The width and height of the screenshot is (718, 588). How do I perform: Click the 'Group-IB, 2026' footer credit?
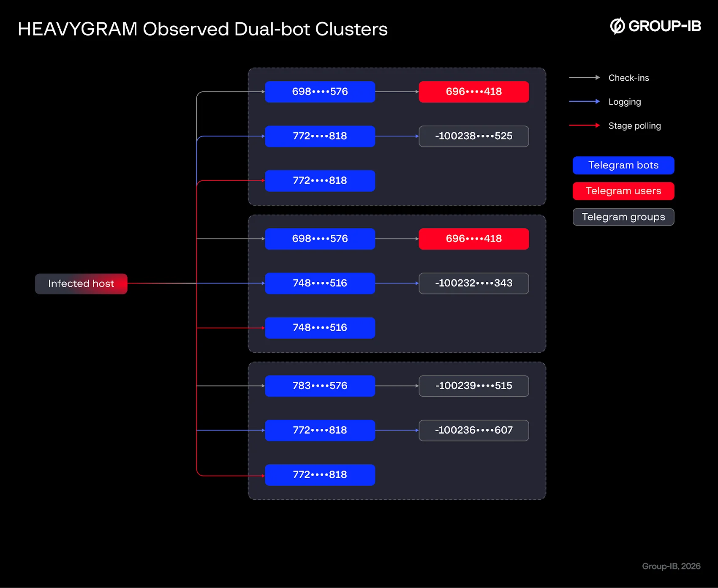[671, 566]
